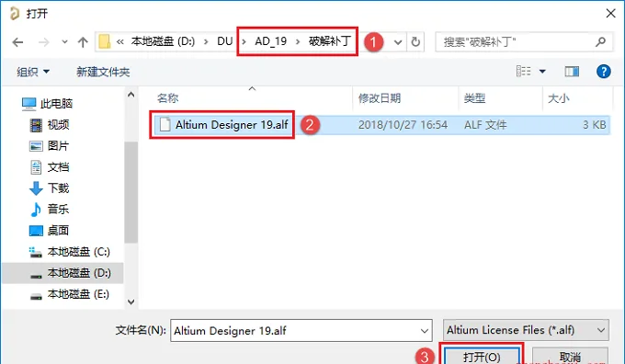Select the Altium Designer 19.alf file

pos(232,125)
